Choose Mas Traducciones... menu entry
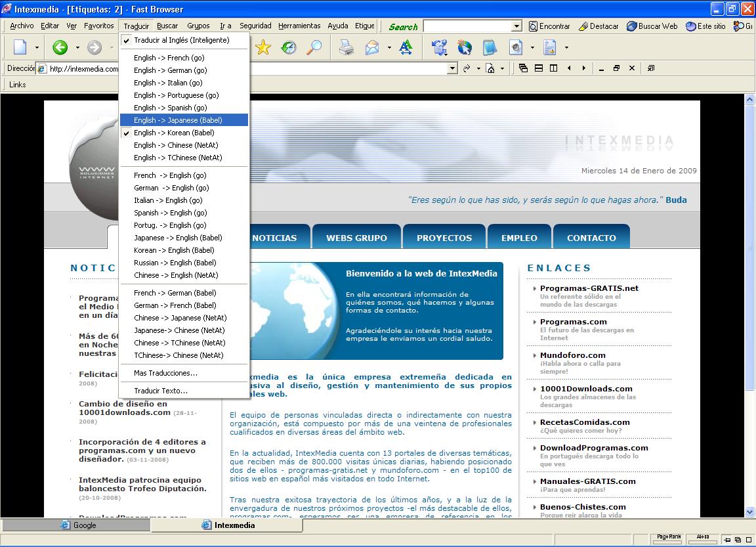 coord(184,373)
